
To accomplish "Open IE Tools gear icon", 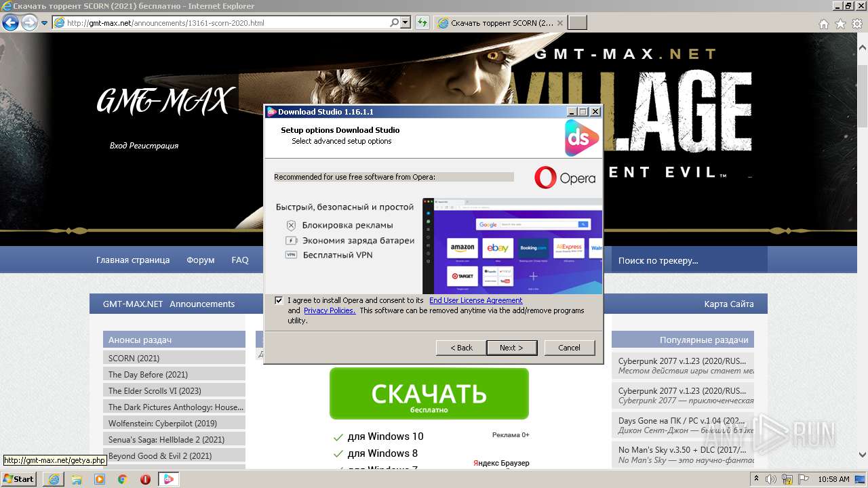I will pyautogui.click(x=856, y=24).
